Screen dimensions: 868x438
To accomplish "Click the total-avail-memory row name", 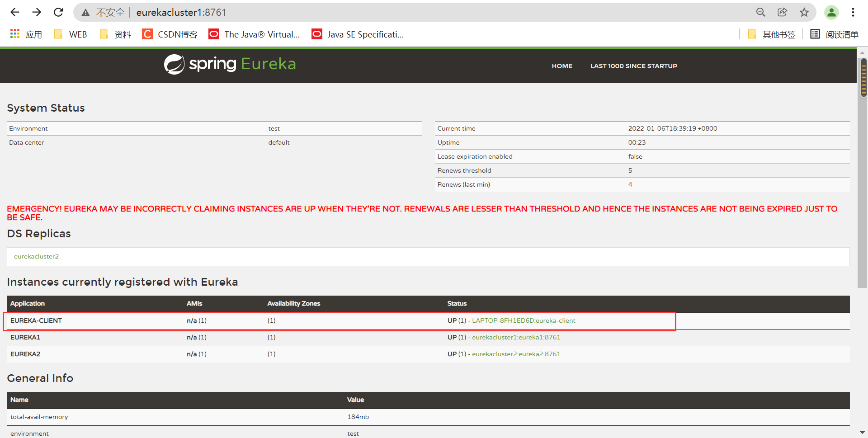I will coord(39,417).
